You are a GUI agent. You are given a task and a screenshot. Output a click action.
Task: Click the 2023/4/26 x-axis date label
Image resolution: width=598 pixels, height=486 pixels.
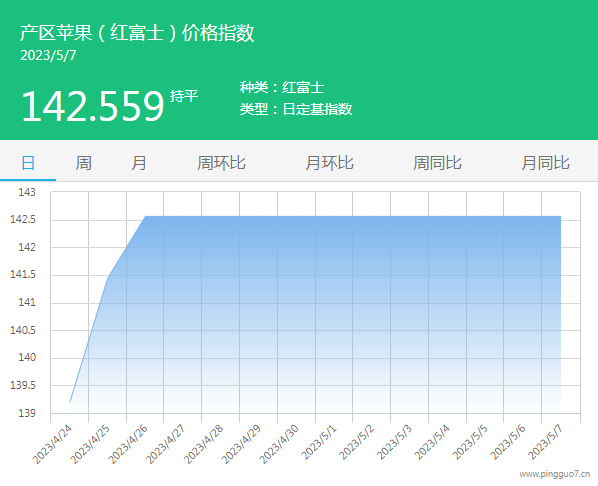pyautogui.click(x=127, y=444)
